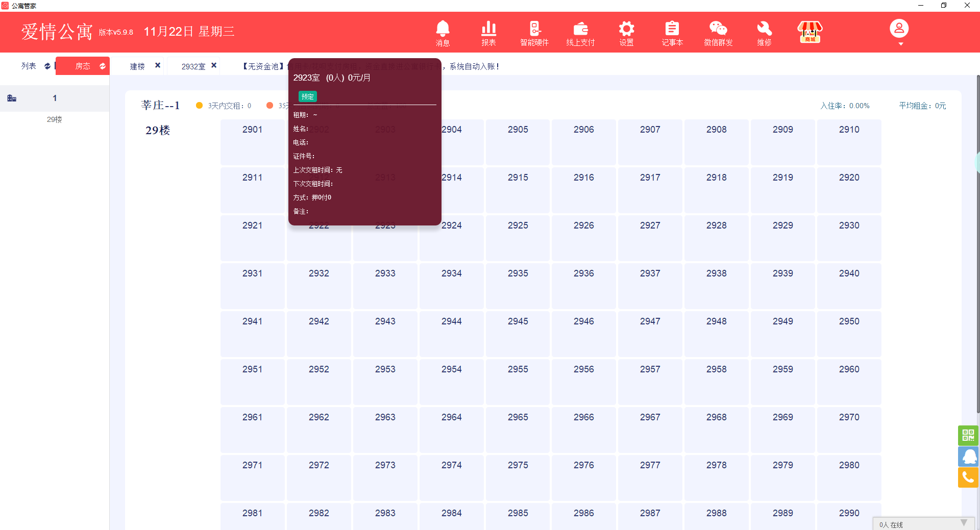The image size is (980, 530).
Task: Expand the arrow under the user avatar
Action: click(901, 44)
